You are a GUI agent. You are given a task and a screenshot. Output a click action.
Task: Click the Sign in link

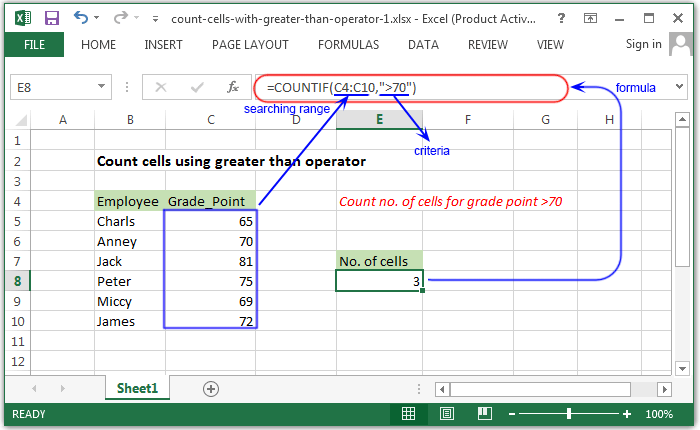click(x=643, y=44)
